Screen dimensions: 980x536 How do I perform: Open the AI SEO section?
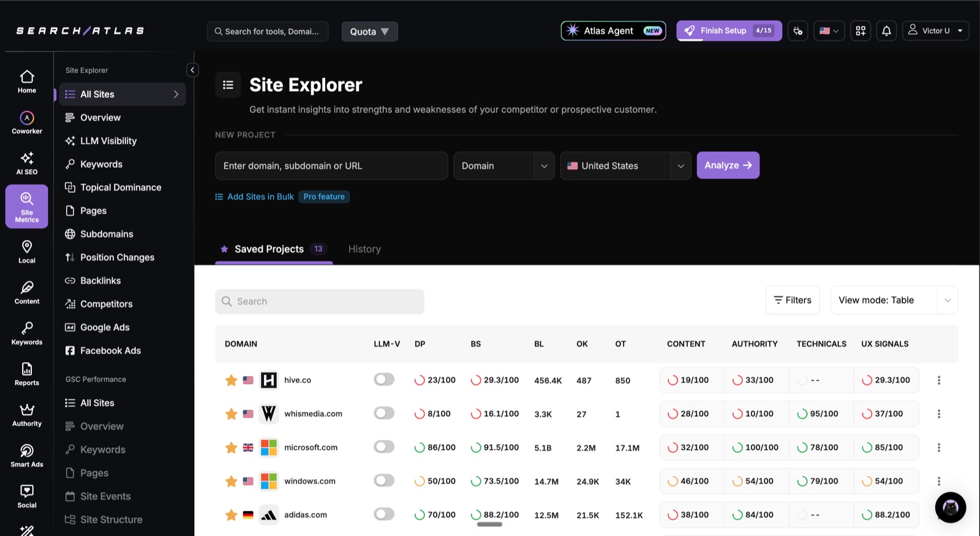click(27, 164)
